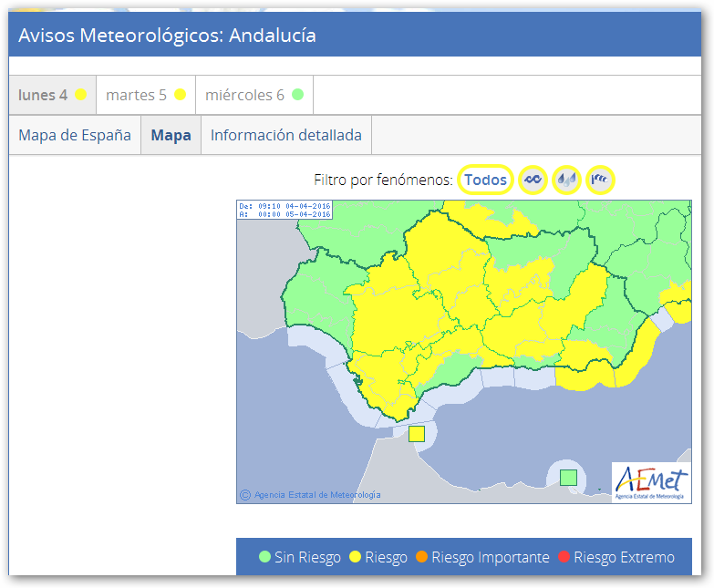Click the Todos filter button
Viewport: 714px width, 588px height.
485,180
